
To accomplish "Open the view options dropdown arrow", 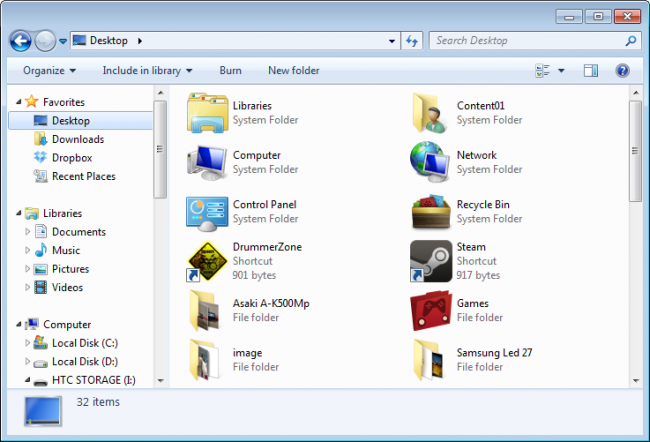I will [561, 70].
